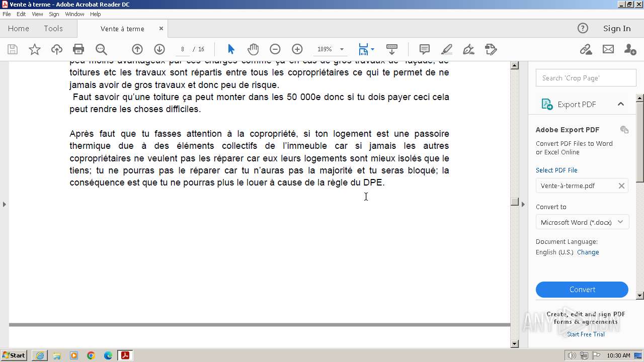Image resolution: width=644 pixels, height=362 pixels.
Task: Change the document language link
Action: pos(588,252)
